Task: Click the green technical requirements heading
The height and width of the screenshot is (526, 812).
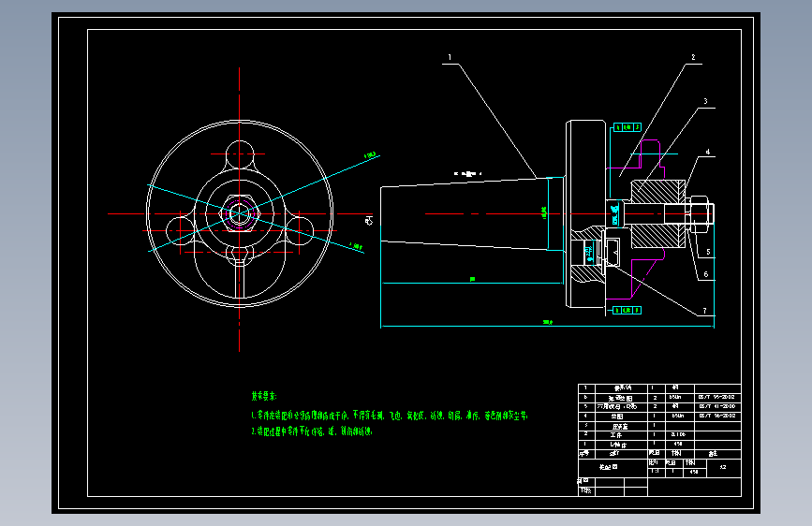Action: (x=264, y=396)
